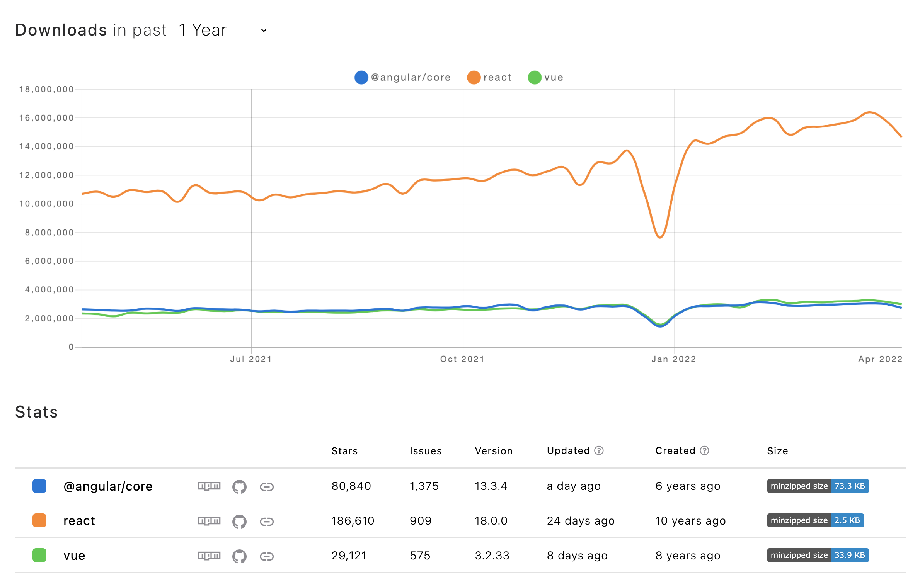This screenshot has width=920, height=588.
Task: Click the 186,610 stars value
Action: tap(353, 521)
